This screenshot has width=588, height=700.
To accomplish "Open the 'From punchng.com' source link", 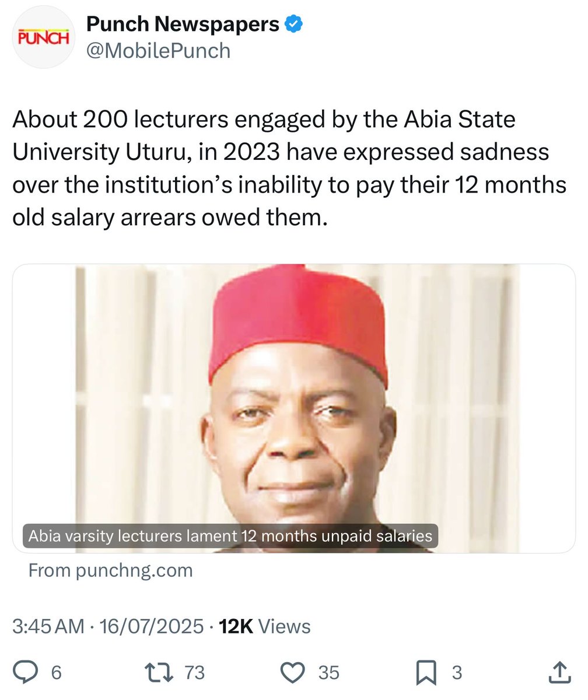I will [110, 570].
